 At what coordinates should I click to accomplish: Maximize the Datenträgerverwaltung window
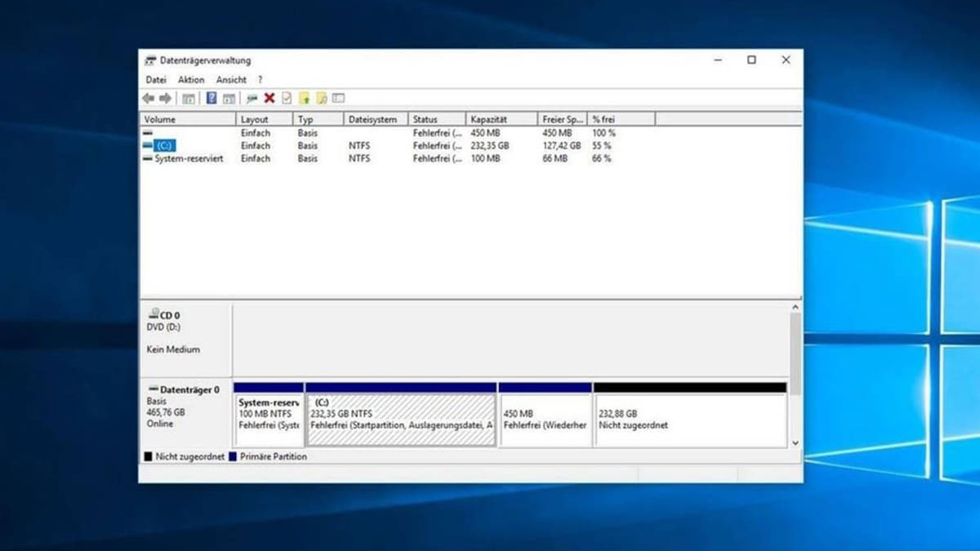coord(751,60)
